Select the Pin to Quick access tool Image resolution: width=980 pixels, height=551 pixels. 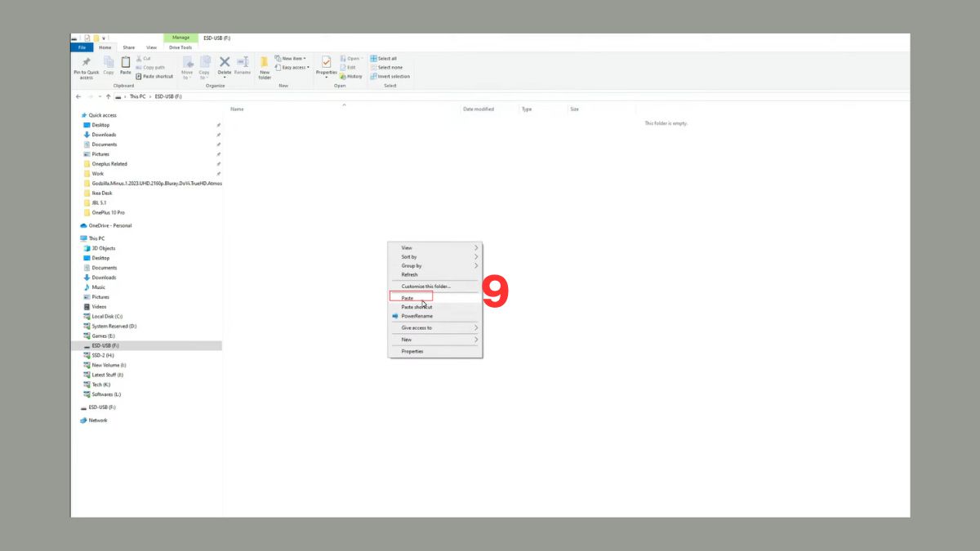pos(85,65)
